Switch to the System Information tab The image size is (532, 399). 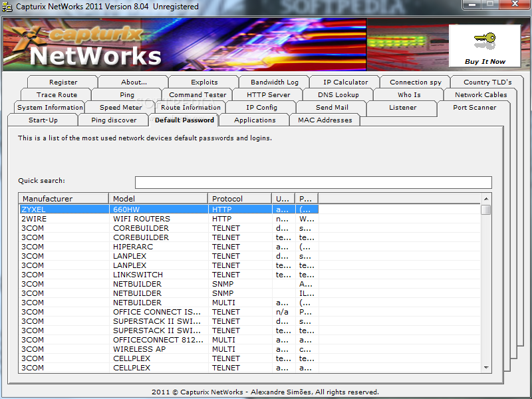pyautogui.click(x=50, y=107)
